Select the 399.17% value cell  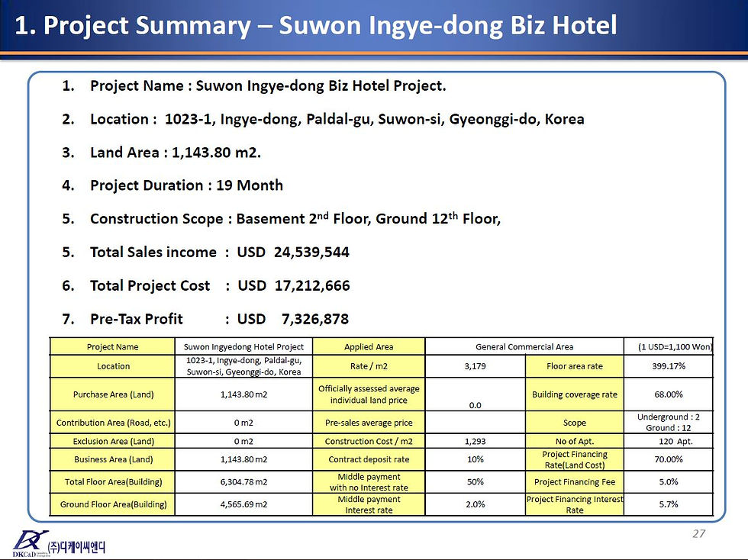click(x=669, y=366)
